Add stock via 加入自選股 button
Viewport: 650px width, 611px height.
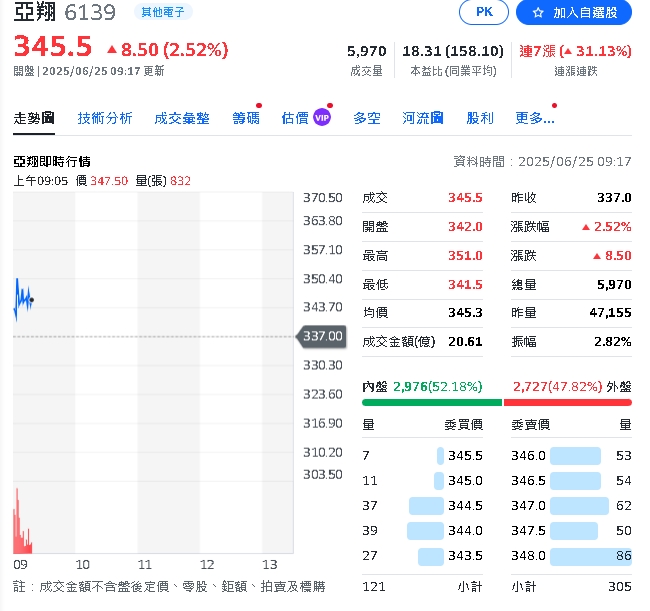pyautogui.click(x=573, y=12)
